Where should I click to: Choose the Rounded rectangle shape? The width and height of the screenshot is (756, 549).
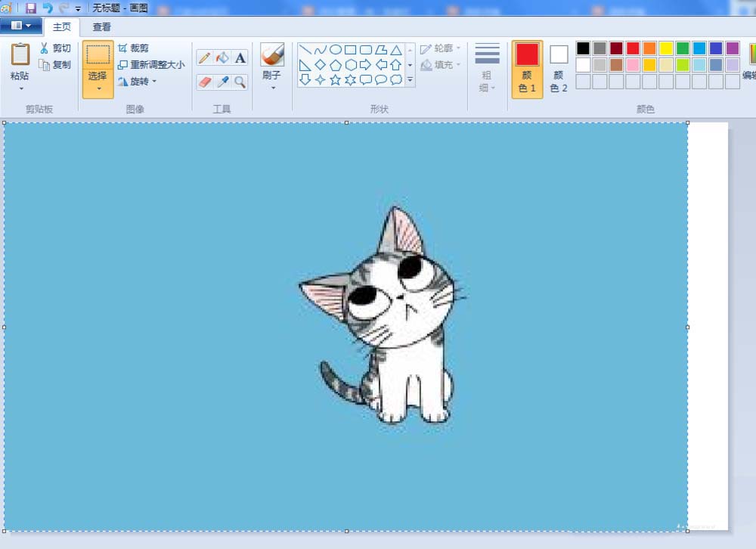point(366,49)
